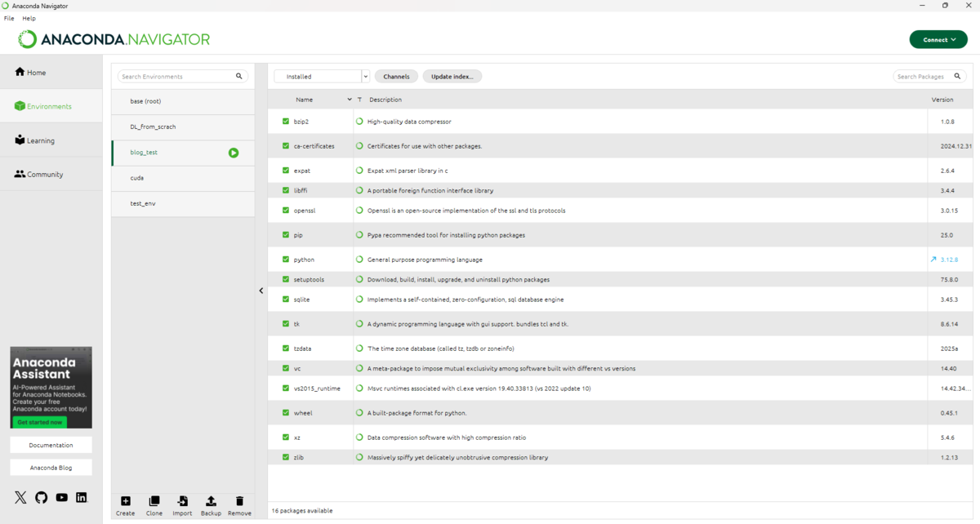Open the LinkedIn social icon
This screenshot has height=524, width=980.
click(x=82, y=497)
